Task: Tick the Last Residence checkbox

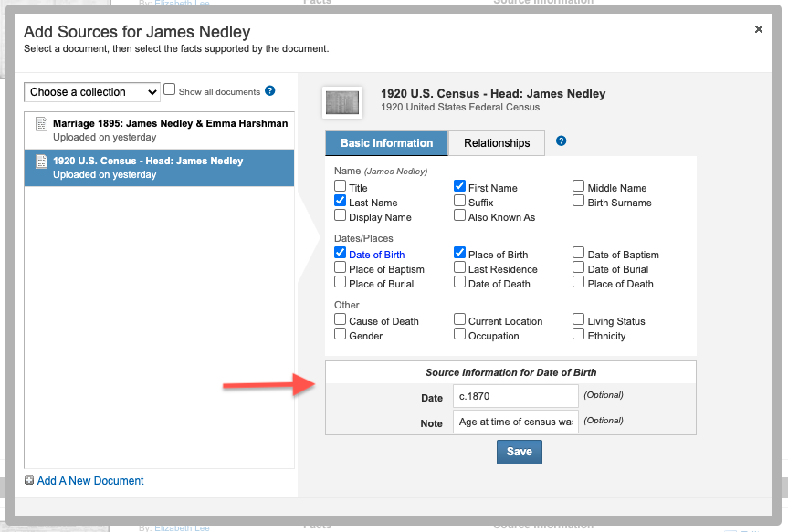Action: click(460, 268)
